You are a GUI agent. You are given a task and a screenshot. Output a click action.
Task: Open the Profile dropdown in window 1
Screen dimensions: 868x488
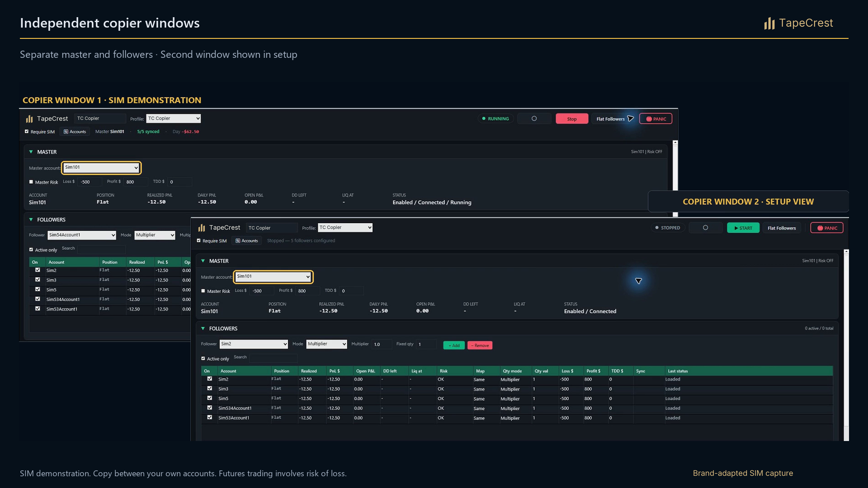[174, 119]
